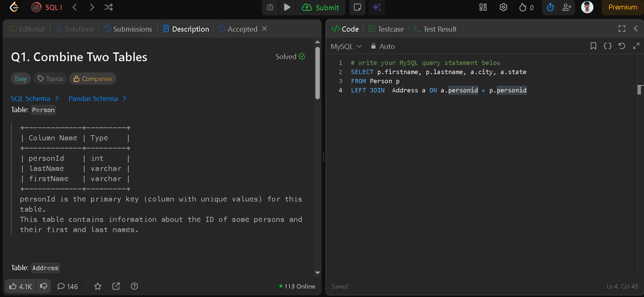Open the user profile avatar
The width and height of the screenshot is (644, 297).
pos(588,8)
